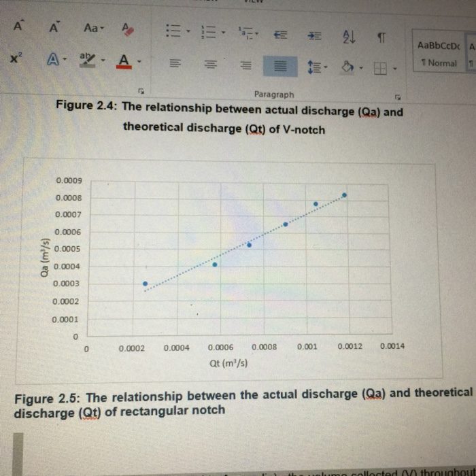Open Numbering dropdown arrow

pyautogui.click(x=223, y=32)
